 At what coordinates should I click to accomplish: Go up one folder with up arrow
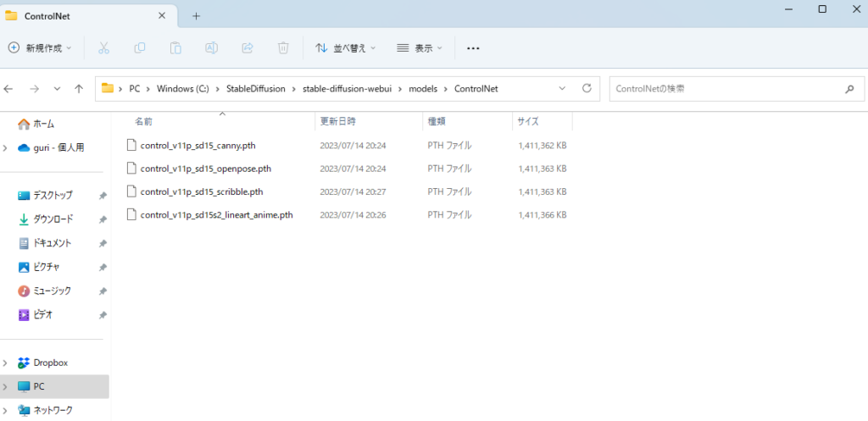[79, 88]
